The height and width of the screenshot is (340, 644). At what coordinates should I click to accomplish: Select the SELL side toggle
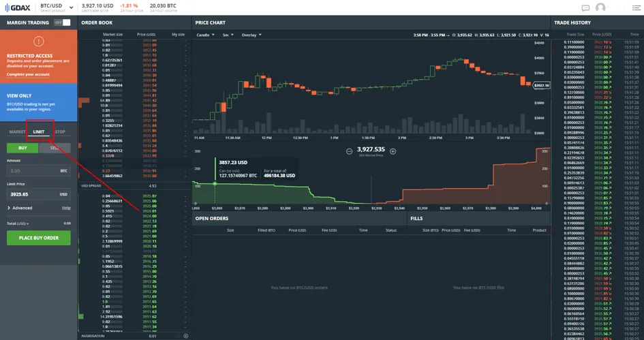(x=55, y=148)
